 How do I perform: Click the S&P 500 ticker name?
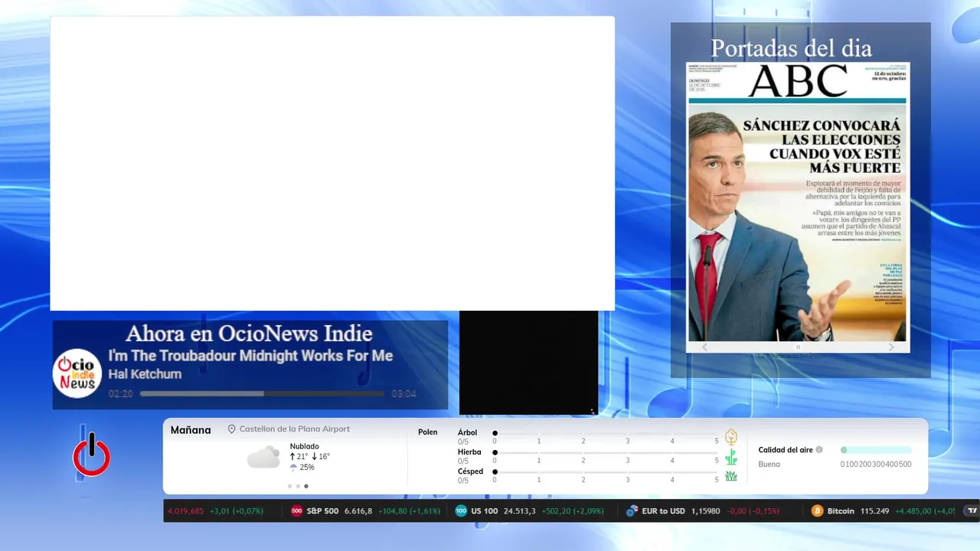pos(322,510)
